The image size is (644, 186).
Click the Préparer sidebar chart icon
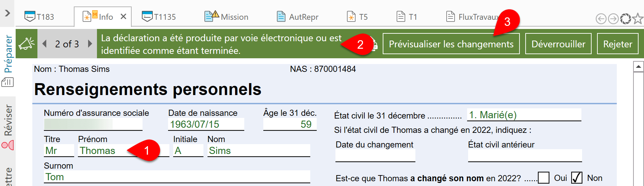pyautogui.click(x=7, y=82)
